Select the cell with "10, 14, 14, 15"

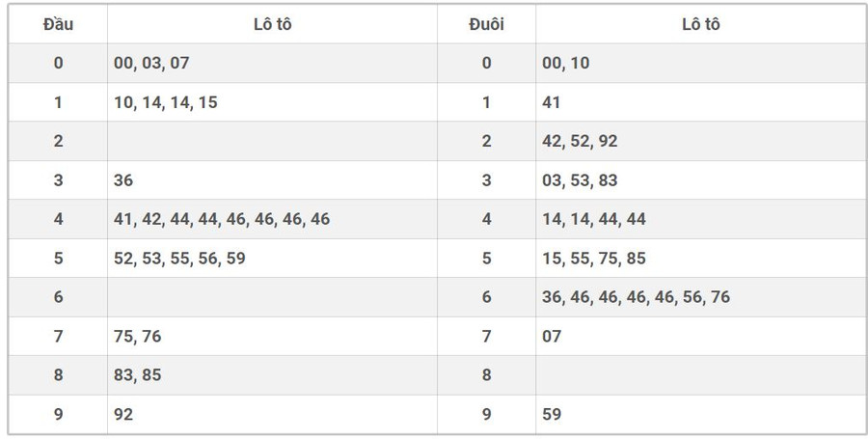165,102
